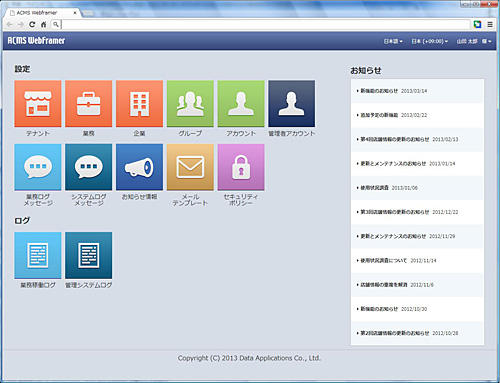The height and width of the screenshot is (383, 500).
Task: Click the browser address bar field
Action: (x=265, y=24)
